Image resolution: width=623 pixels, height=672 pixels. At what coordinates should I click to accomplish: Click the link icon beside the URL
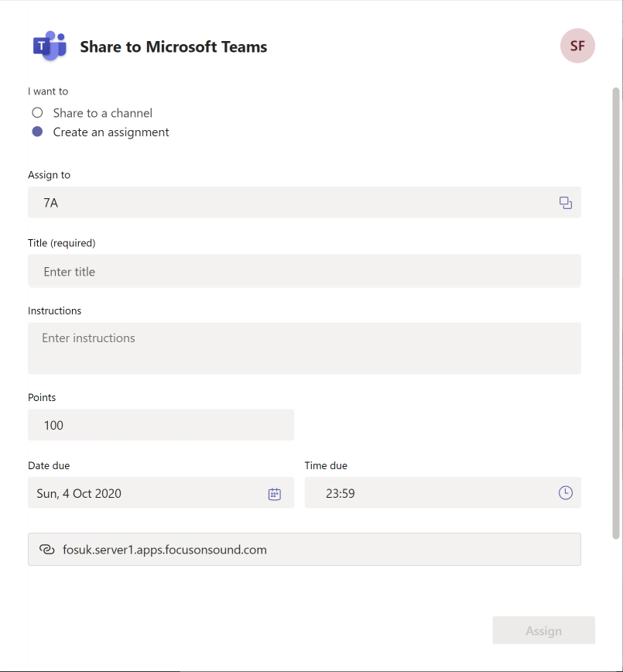tap(46, 550)
